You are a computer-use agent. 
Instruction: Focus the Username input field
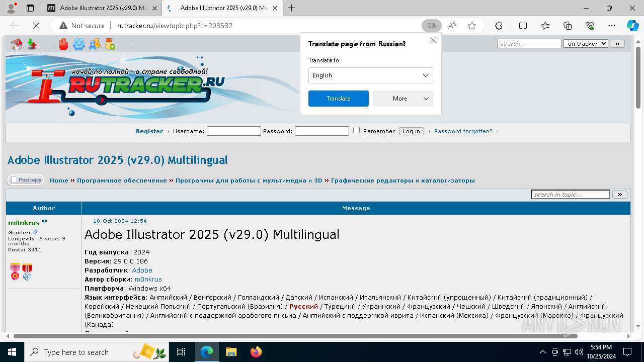(233, 131)
